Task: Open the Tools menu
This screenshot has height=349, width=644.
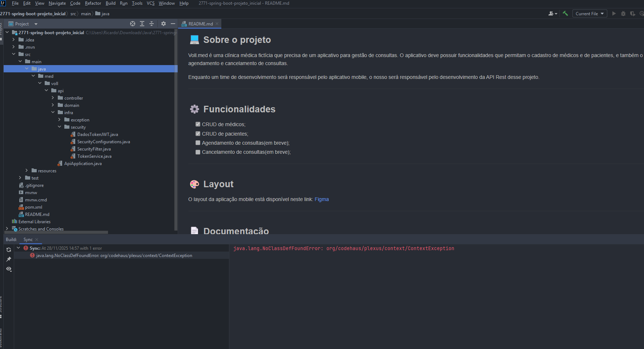Action: (137, 3)
